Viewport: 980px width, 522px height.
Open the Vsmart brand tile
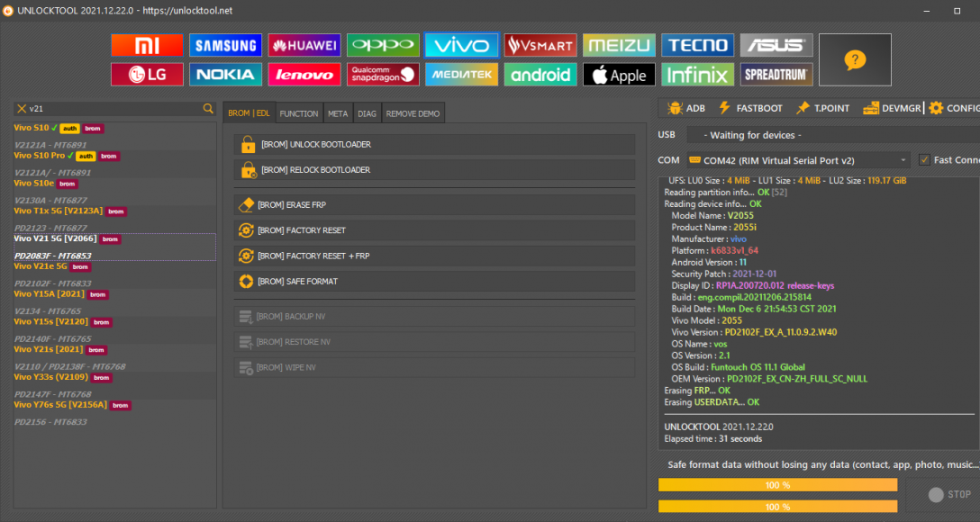coord(540,46)
